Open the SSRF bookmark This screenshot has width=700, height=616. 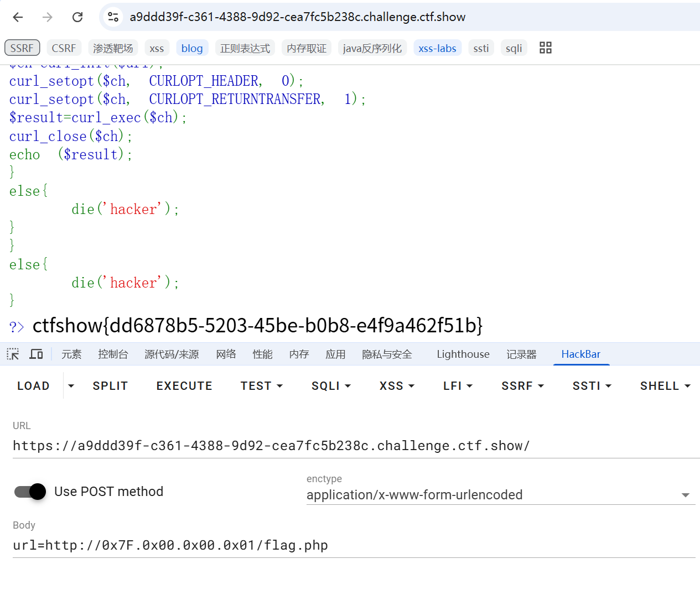point(22,48)
